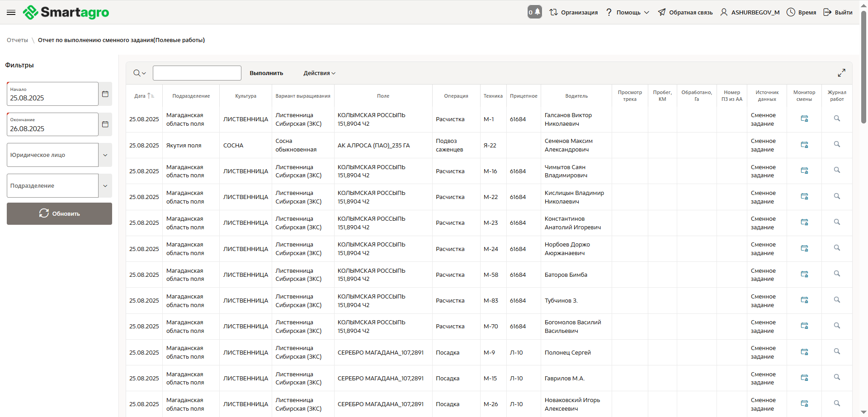Open the Помощь help menu
Image resolution: width=868 pixels, height=417 pixels.
pyautogui.click(x=628, y=13)
